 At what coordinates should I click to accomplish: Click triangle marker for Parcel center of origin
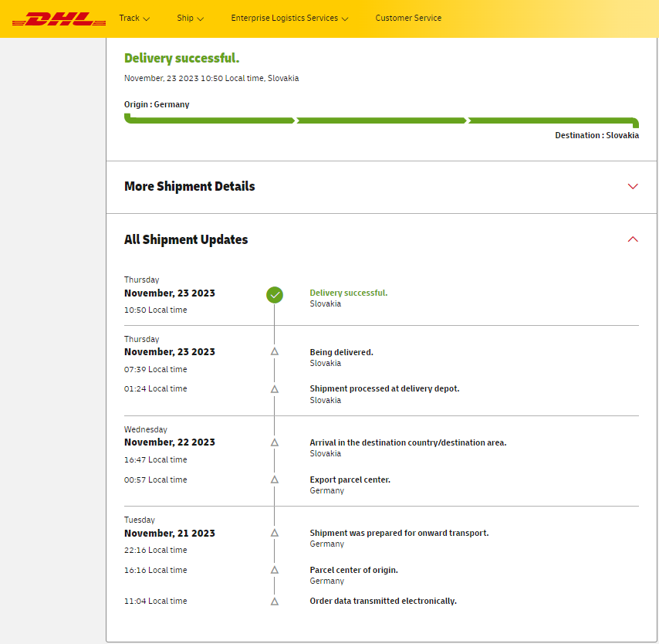coord(275,570)
